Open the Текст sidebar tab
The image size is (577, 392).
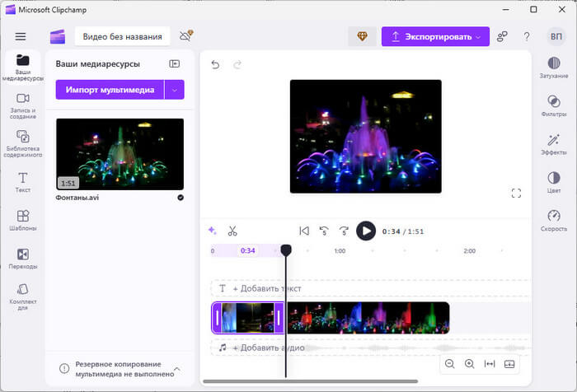tap(23, 182)
